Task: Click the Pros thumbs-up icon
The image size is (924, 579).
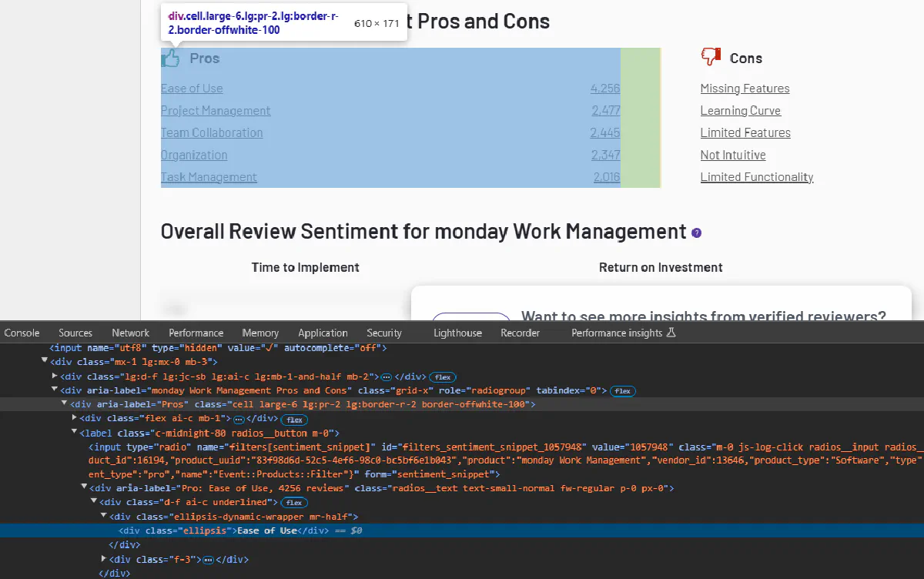Action: [171, 58]
